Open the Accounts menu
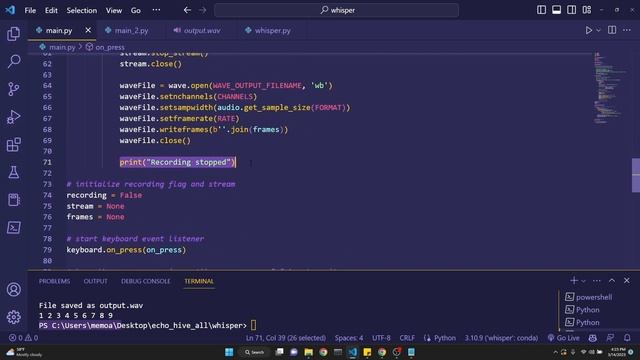 point(13,289)
